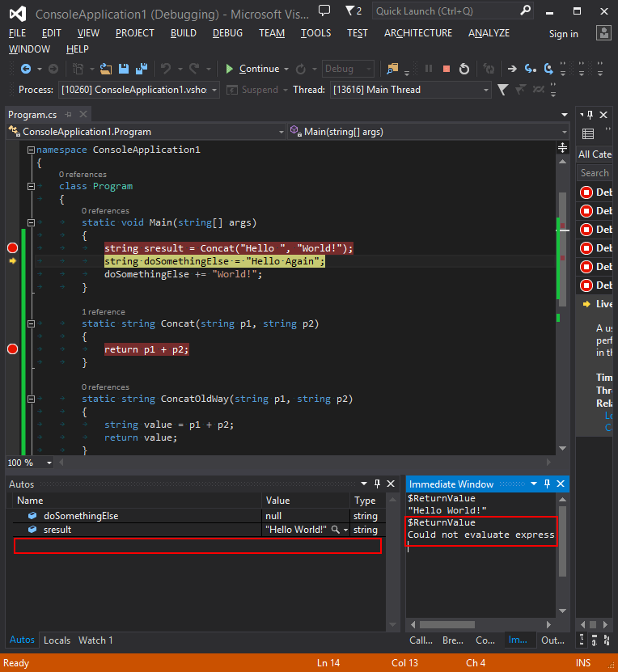Click the Open File folder icon
This screenshot has height=672, width=618.
click(106, 69)
